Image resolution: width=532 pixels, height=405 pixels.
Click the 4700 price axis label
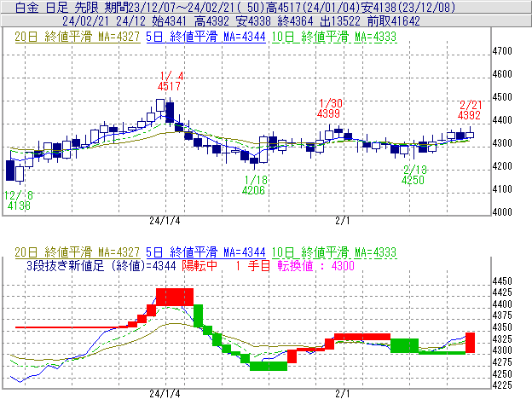pos(502,51)
